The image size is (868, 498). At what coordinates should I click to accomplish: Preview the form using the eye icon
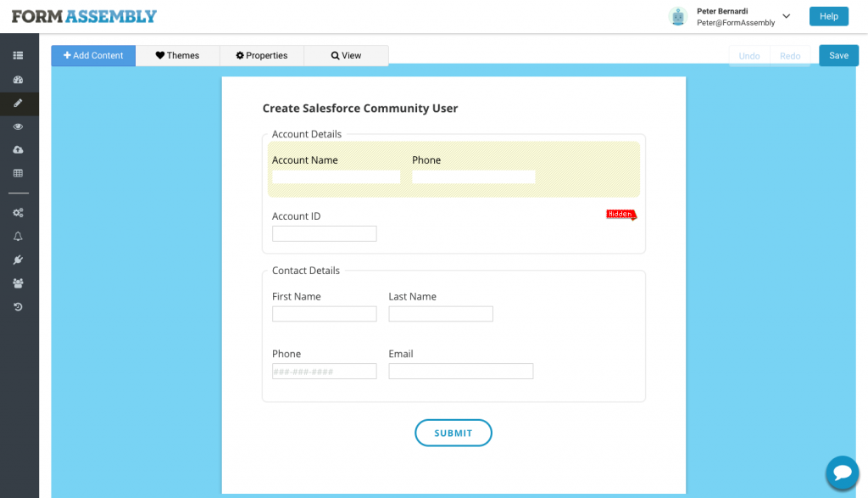click(x=19, y=126)
